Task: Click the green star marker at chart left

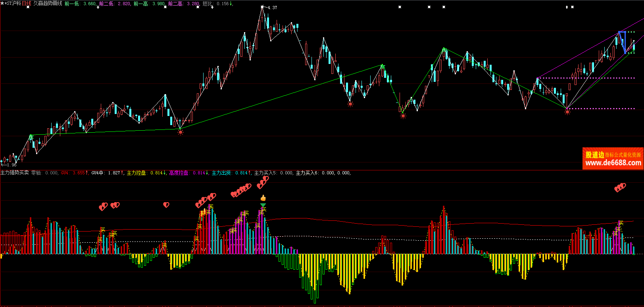Action: pos(31,137)
